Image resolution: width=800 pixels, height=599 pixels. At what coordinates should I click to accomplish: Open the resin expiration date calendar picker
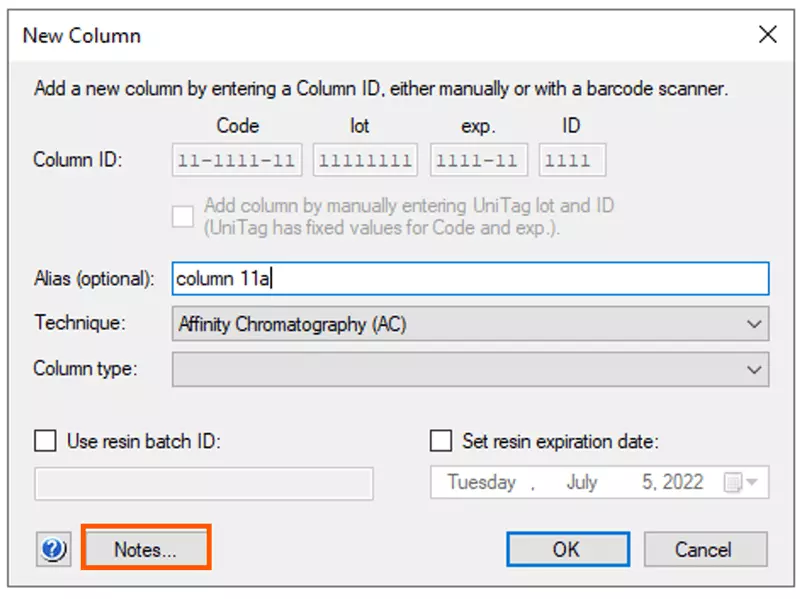(x=740, y=483)
